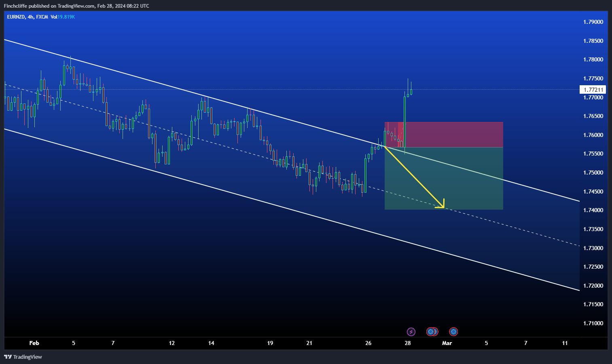This screenshot has height=364, width=612.
Task: Click the 12 date label on time axis
Action: point(172,343)
